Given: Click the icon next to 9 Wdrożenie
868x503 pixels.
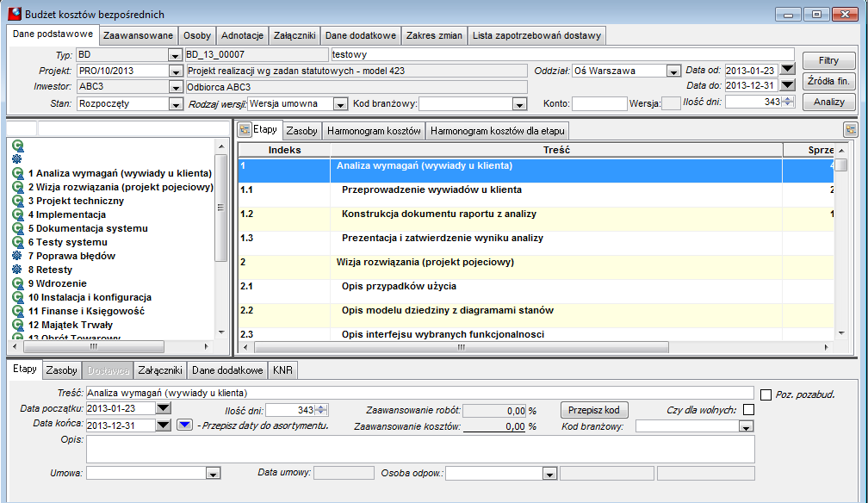Looking at the screenshot, I should click(x=18, y=283).
